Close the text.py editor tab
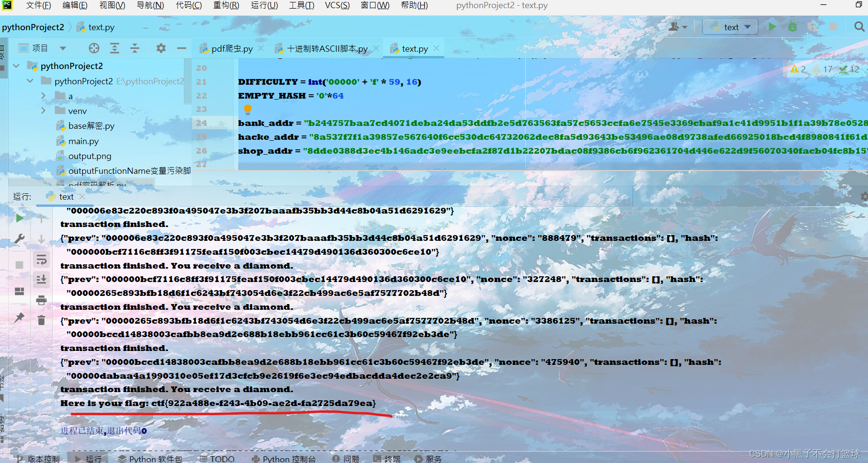The height and width of the screenshot is (463, 868). point(436,48)
